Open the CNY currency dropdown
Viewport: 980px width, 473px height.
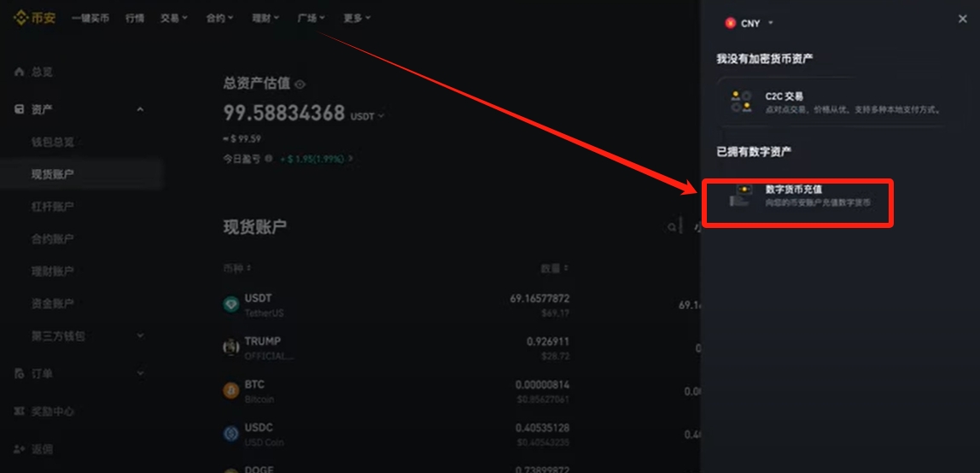point(749,23)
